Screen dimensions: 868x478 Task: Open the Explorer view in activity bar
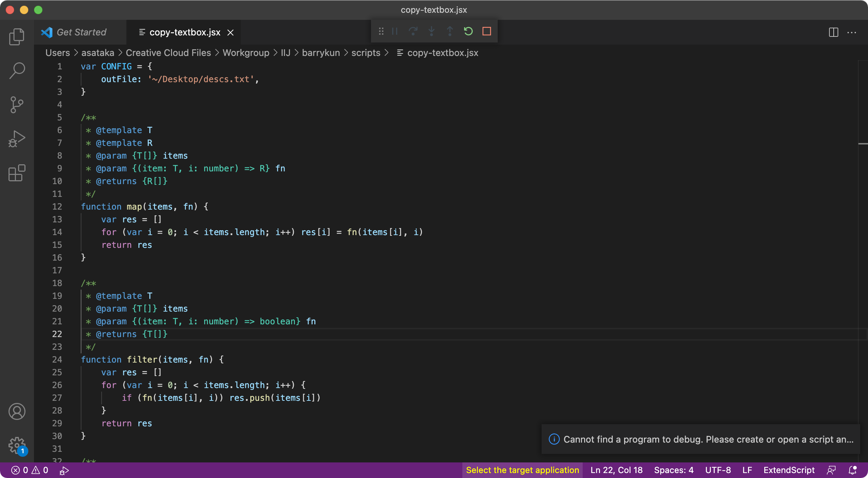click(17, 36)
